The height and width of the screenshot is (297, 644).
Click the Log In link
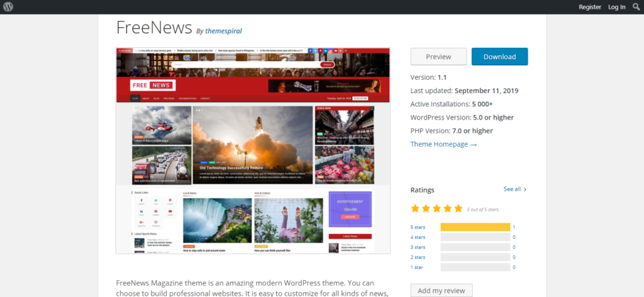(x=617, y=7)
